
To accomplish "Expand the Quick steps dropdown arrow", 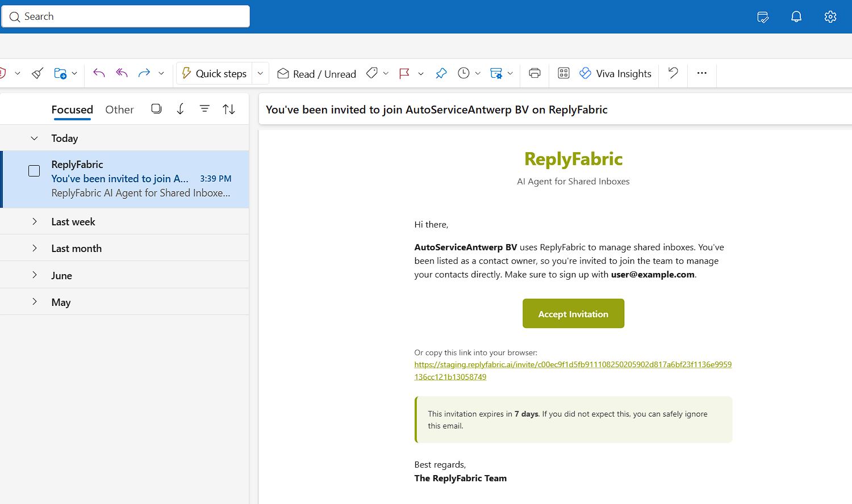I will [x=260, y=73].
